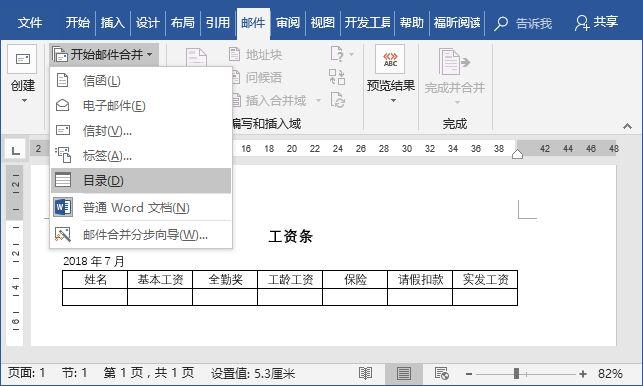Open the 引用 ribbon tab
Viewport: 643px width, 386px height.
pyautogui.click(x=217, y=23)
